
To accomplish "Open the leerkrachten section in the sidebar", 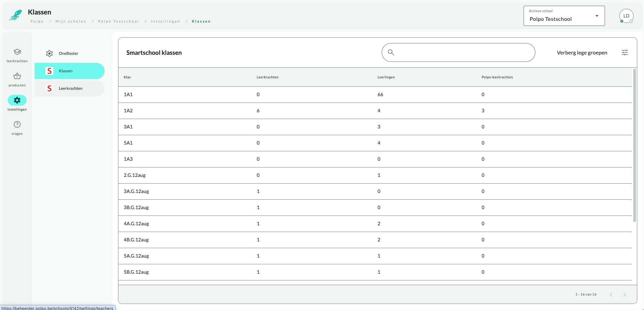I will 17,55.
